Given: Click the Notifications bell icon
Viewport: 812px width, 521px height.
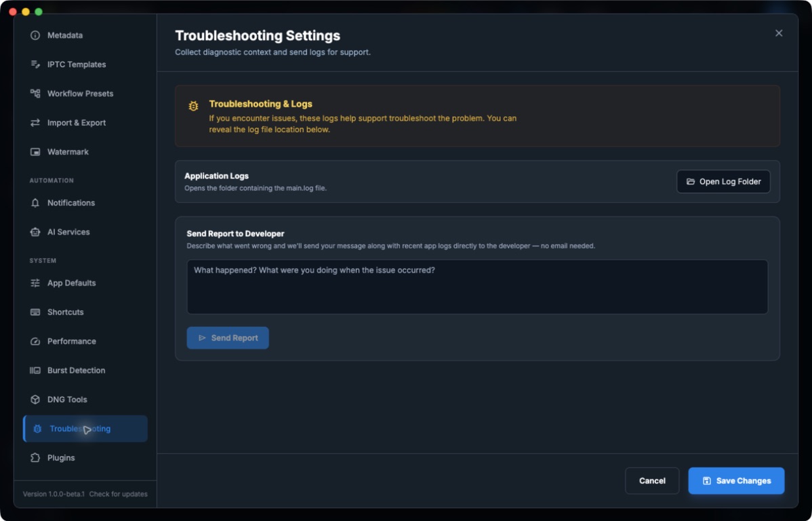Looking at the screenshot, I should point(35,203).
